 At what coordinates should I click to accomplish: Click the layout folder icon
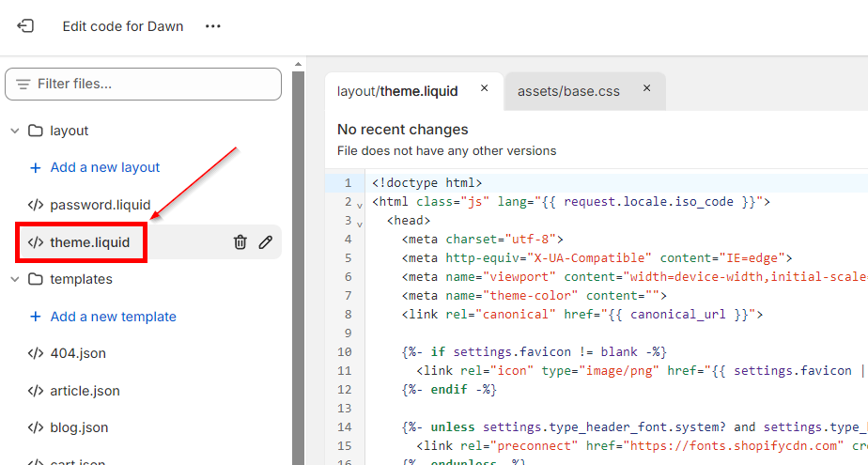tap(36, 131)
